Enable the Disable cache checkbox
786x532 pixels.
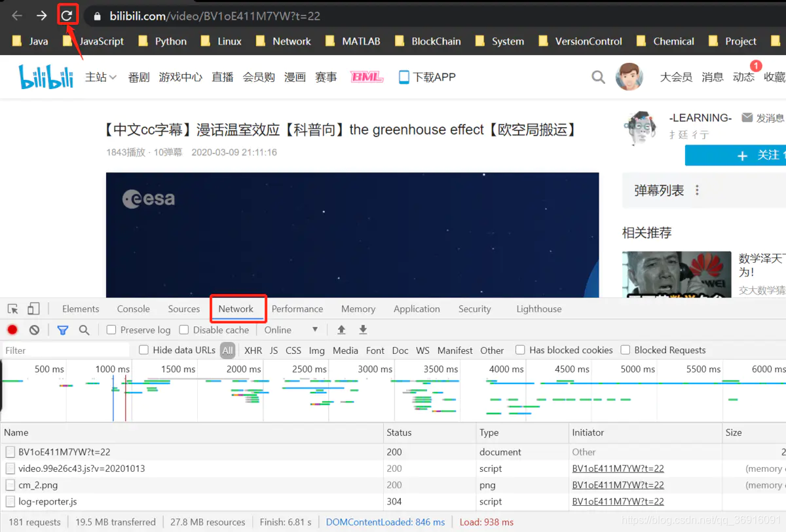coord(184,330)
